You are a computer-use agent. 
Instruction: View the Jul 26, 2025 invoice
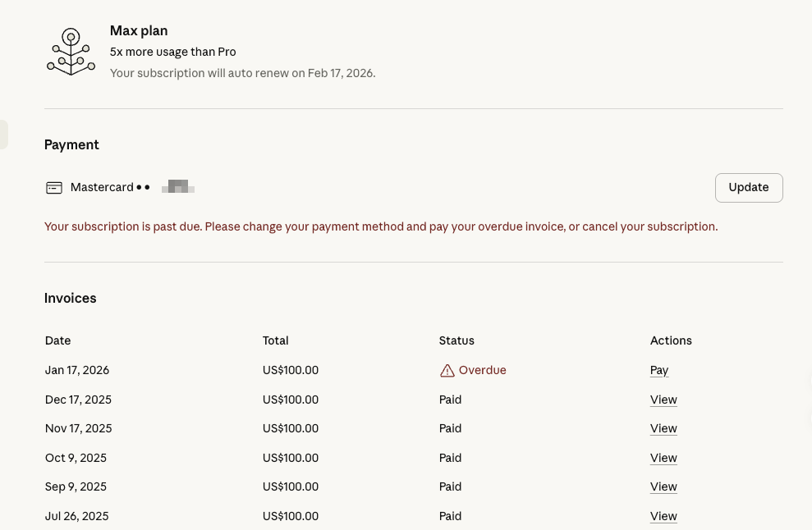tap(663, 516)
